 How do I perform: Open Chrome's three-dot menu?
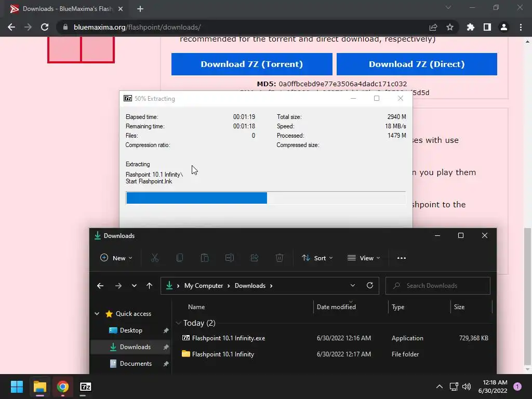coord(521,27)
